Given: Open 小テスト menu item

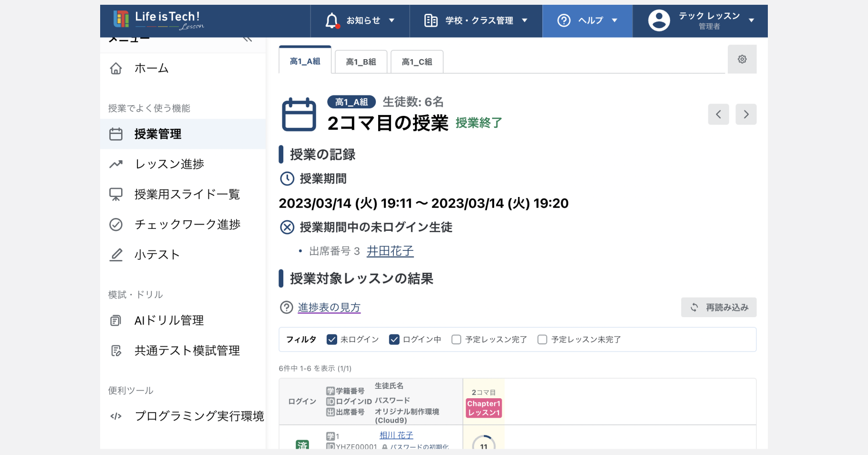Looking at the screenshot, I should coord(183,255).
